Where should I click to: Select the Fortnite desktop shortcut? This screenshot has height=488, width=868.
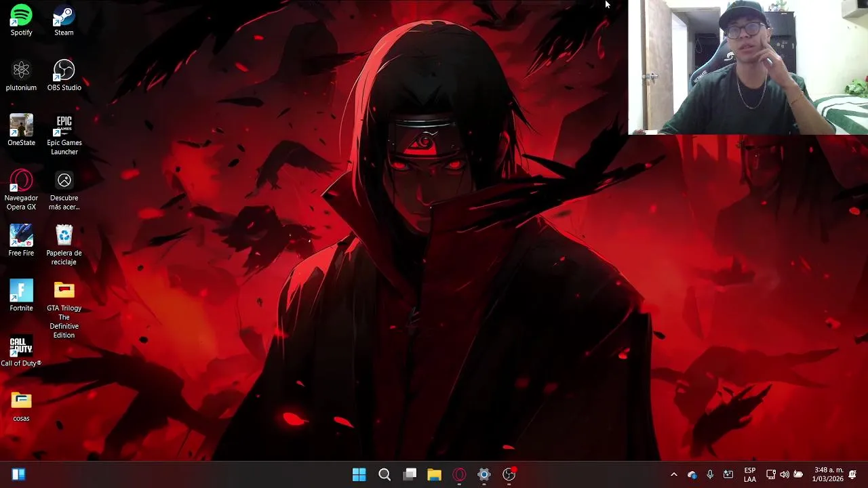(21, 296)
